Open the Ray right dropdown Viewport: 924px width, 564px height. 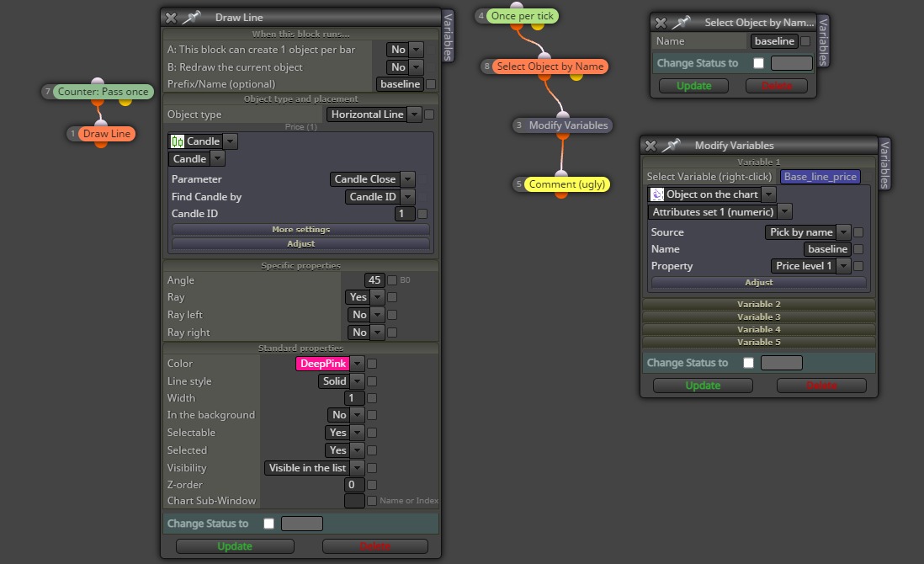click(x=366, y=333)
